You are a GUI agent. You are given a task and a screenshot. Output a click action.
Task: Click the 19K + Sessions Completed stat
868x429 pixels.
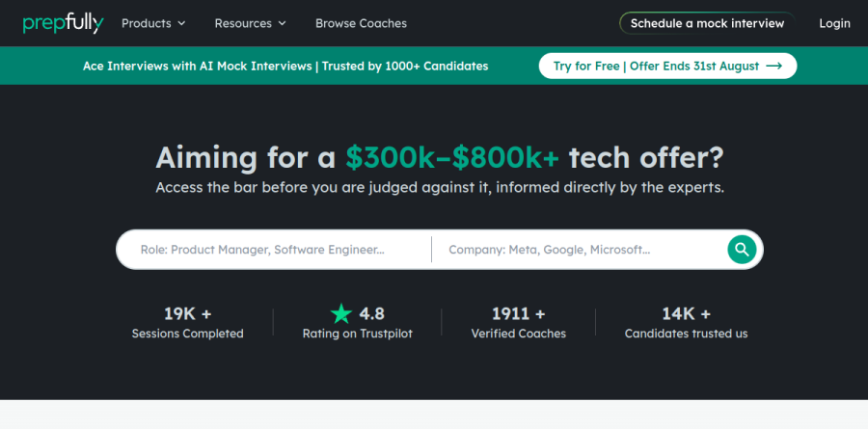(188, 323)
